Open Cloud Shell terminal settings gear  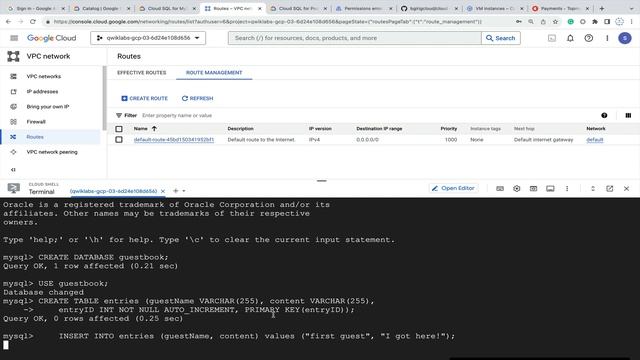516,189
